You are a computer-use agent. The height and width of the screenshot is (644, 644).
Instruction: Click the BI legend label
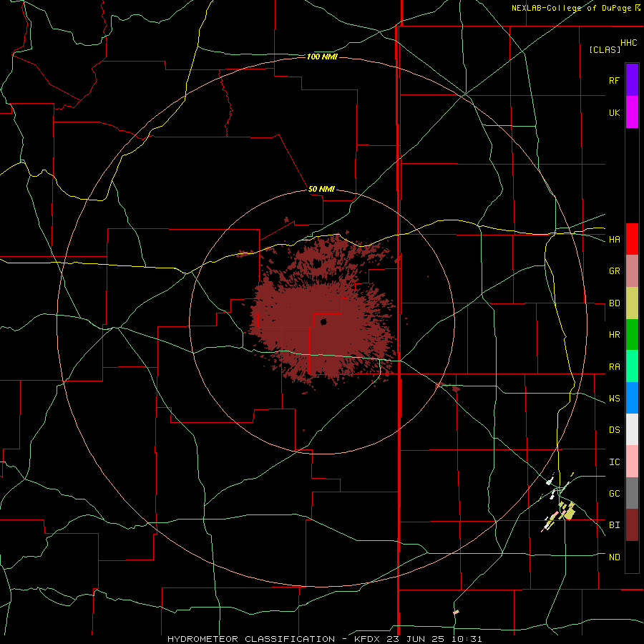coord(614,525)
